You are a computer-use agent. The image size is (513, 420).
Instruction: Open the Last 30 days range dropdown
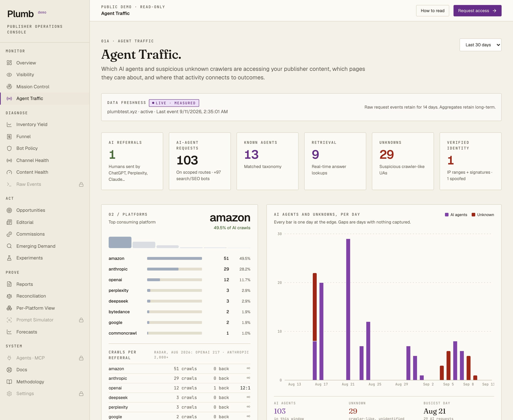(x=480, y=45)
